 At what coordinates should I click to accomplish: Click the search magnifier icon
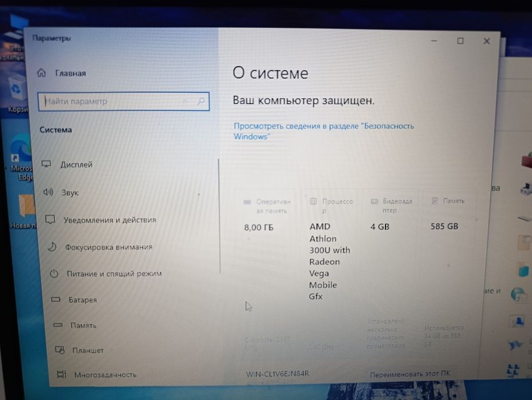(201, 101)
